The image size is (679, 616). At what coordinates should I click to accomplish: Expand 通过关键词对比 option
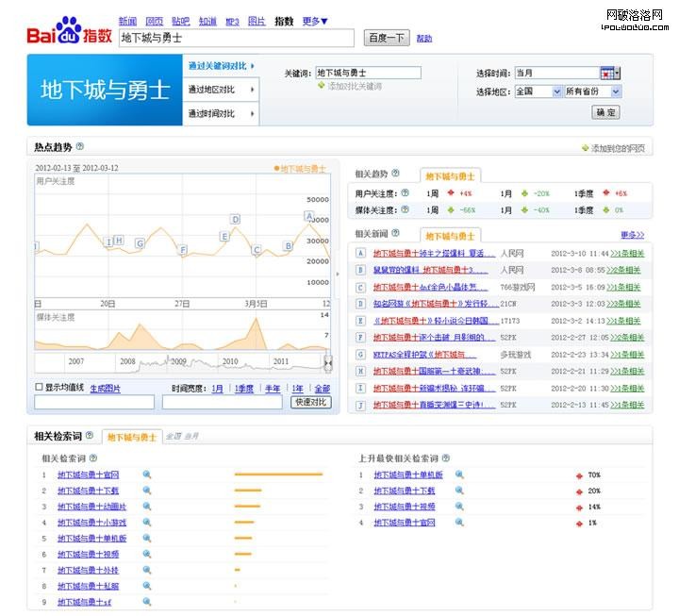coord(221,66)
